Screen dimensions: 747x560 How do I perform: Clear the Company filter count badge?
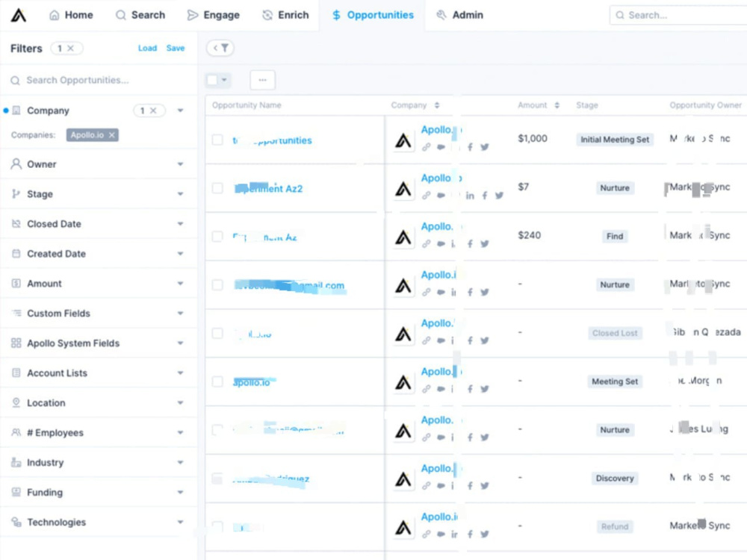(149, 111)
